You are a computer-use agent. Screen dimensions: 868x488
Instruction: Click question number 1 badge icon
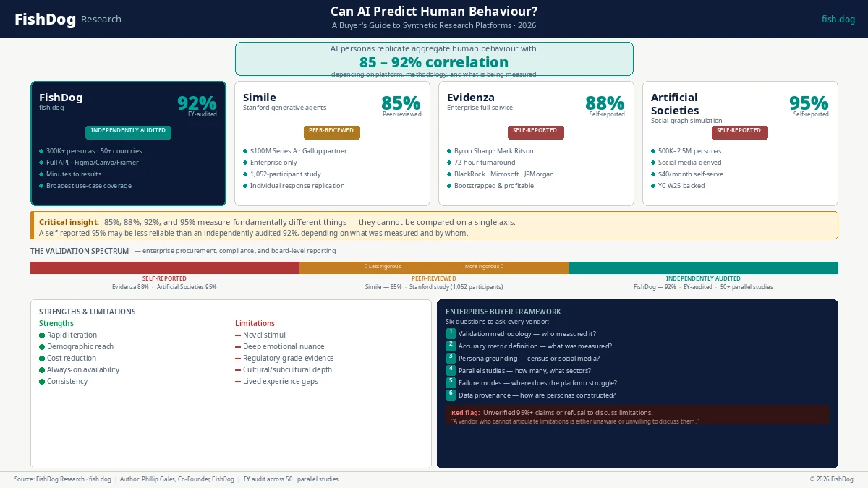(451, 333)
